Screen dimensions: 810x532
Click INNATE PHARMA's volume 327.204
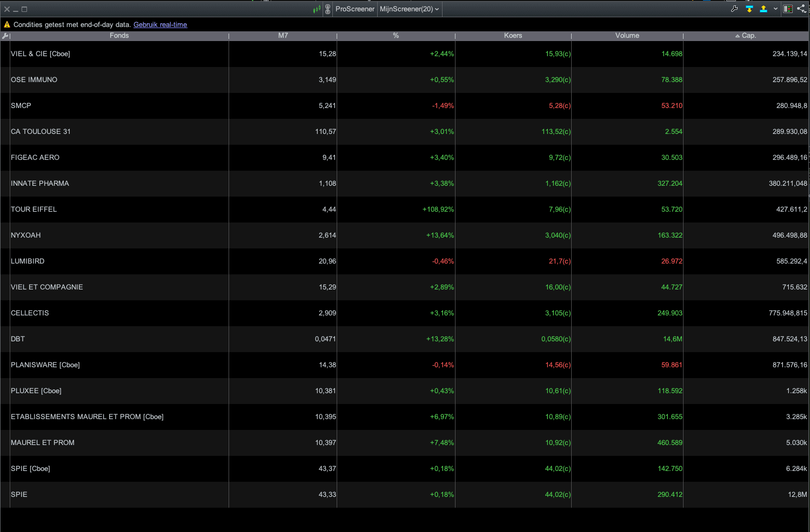670,184
